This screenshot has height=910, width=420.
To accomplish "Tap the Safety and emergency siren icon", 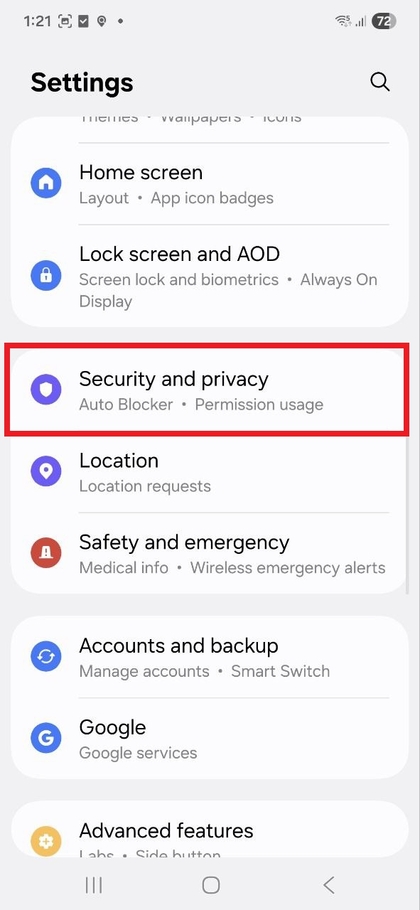I will (46, 552).
